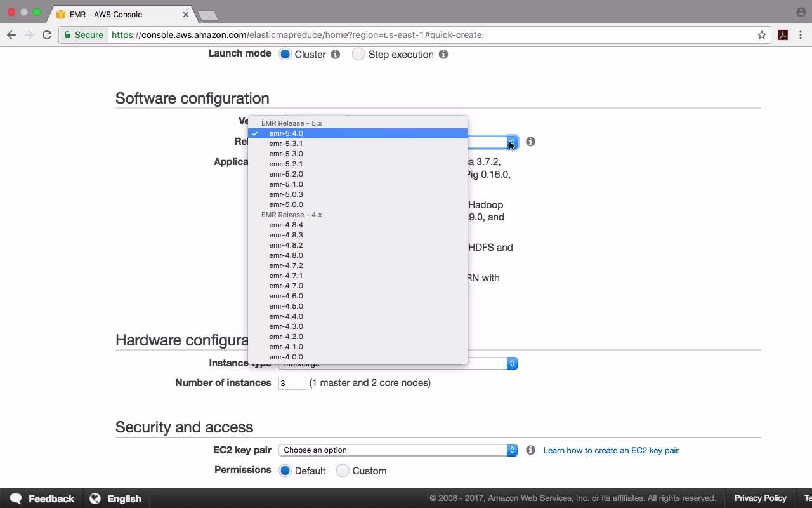Click the globe language icon
Image resolution: width=812 pixels, height=508 pixels.
click(x=95, y=498)
